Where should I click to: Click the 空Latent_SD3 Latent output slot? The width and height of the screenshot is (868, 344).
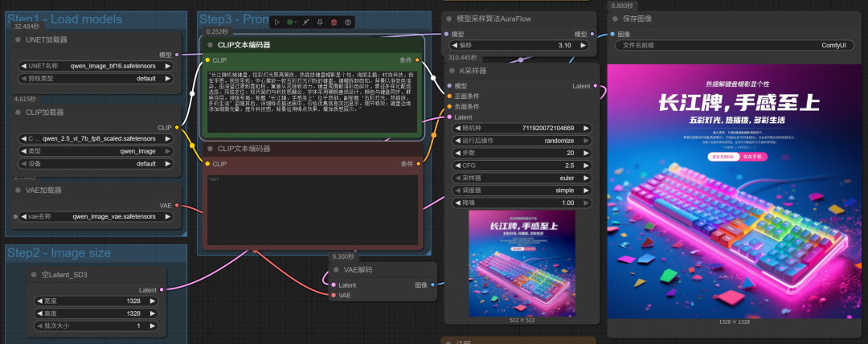coord(162,289)
